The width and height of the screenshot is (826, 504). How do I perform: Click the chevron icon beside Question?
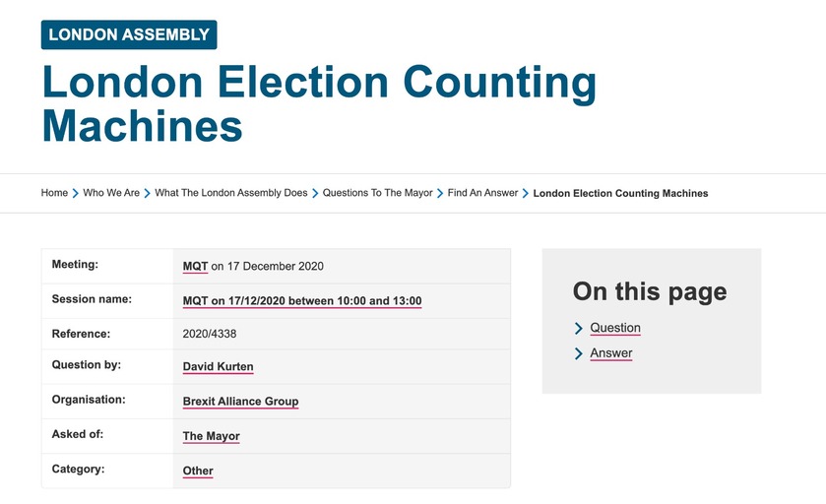click(579, 329)
